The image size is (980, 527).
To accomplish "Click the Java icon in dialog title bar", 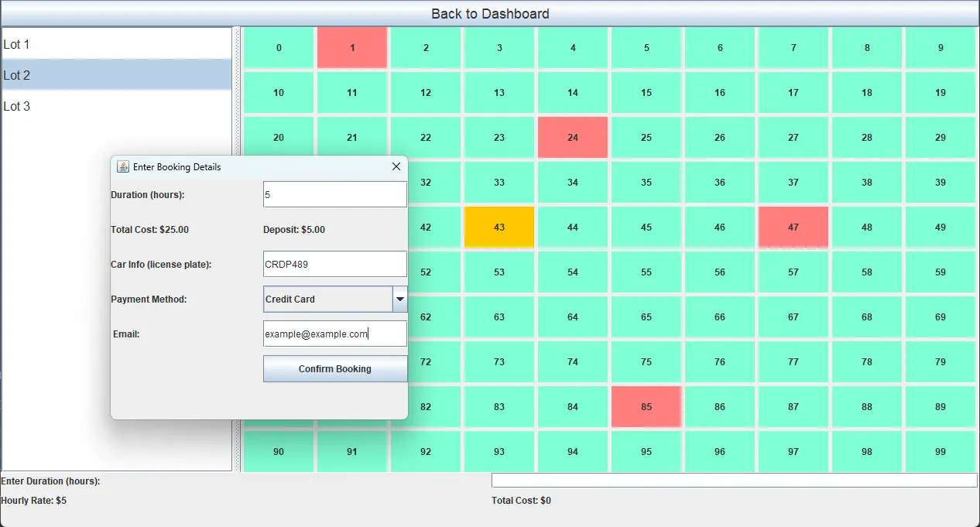I will (122, 166).
